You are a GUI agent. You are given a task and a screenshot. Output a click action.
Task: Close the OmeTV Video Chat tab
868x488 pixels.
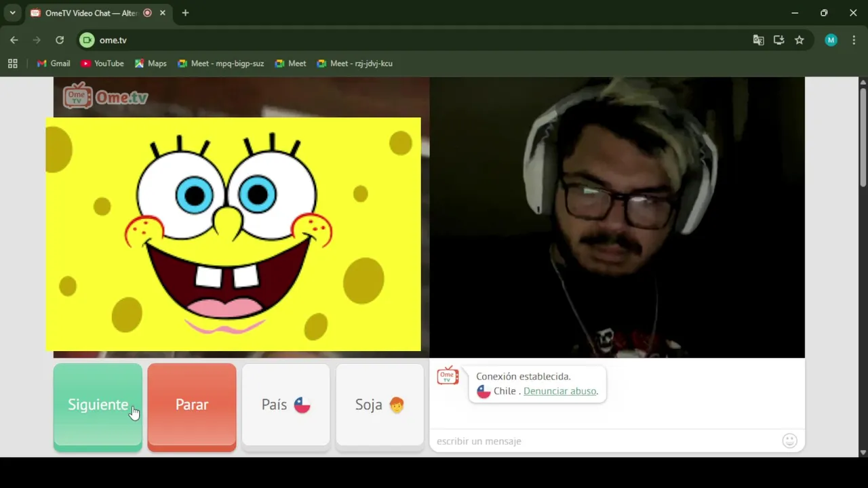click(163, 13)
